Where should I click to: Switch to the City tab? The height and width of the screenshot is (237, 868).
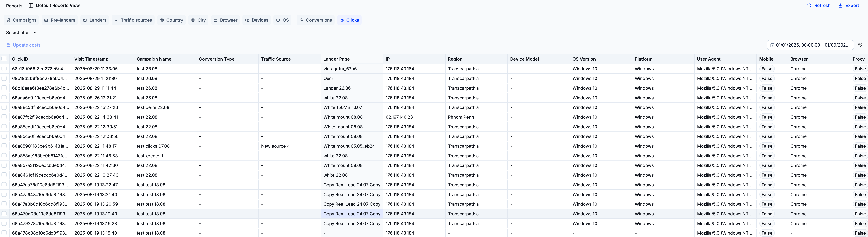tap(198, 20)
